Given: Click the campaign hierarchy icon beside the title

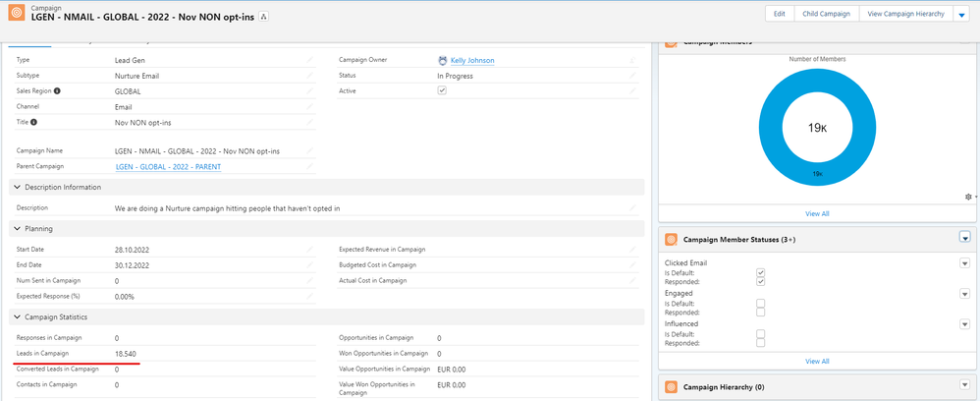Looking at the screenshot, I should coord(263,17).
